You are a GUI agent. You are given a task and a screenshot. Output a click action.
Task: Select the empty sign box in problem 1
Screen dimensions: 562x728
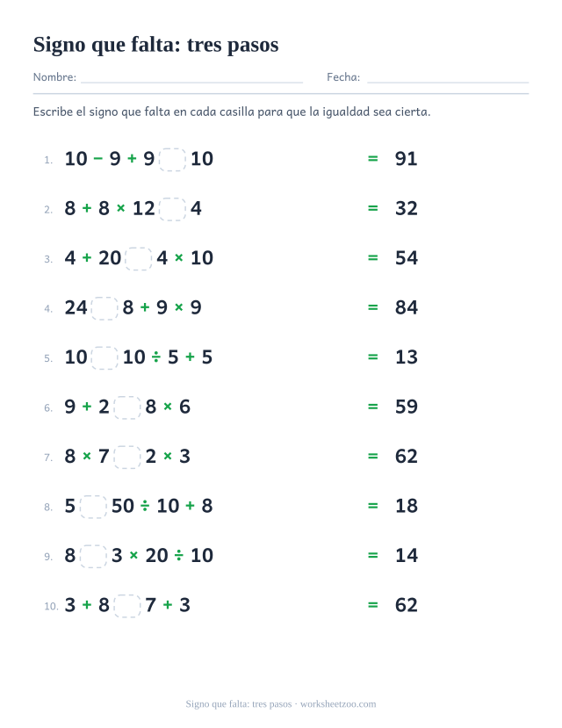173,159
